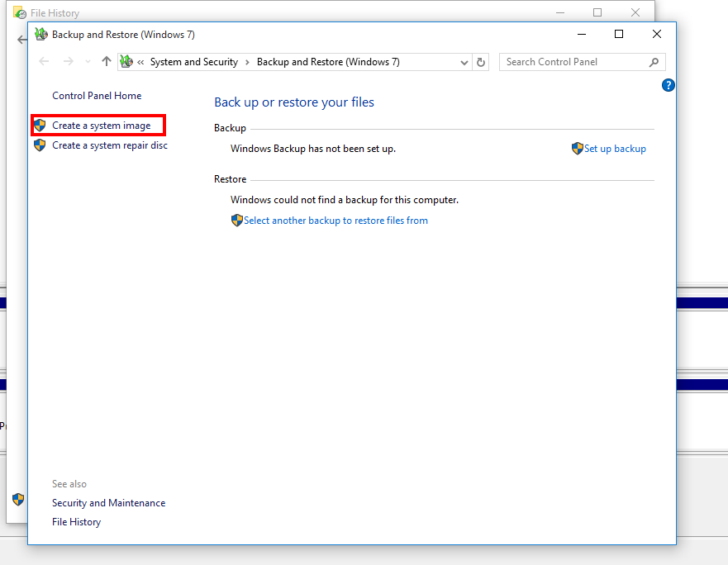Select another backup to restore files from
The width and height of the screenshot is (728, 565).
click(x=335, y=221)
